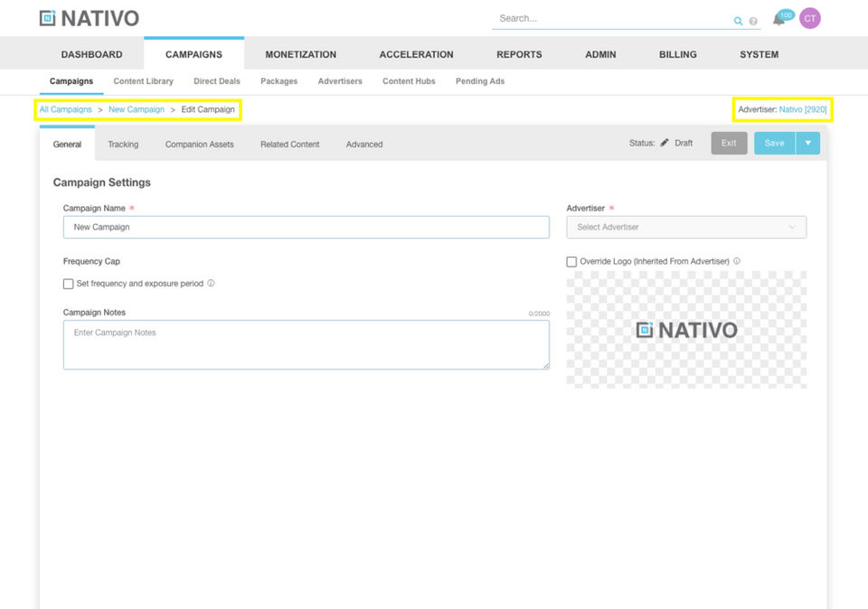Check Override Logo inherited from advertiser
This screenshot has height=609, width=868.
point(571,262)
